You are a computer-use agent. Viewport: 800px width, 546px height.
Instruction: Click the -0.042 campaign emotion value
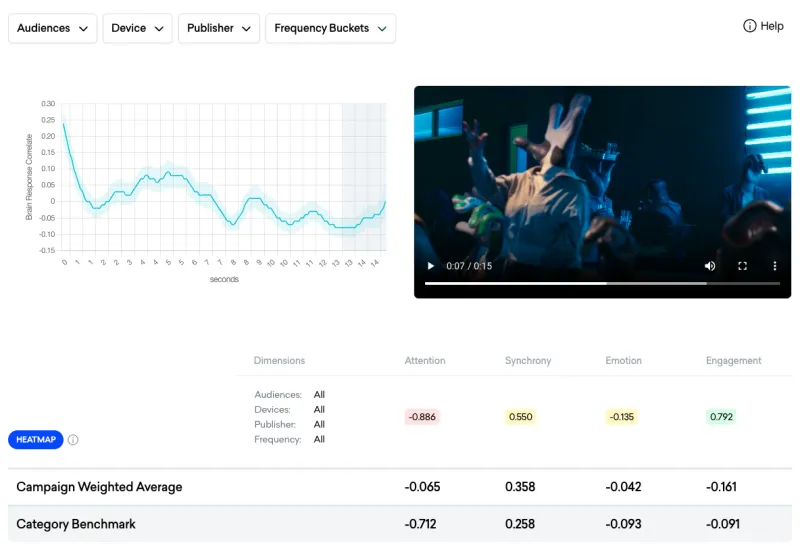coord(623,487)
